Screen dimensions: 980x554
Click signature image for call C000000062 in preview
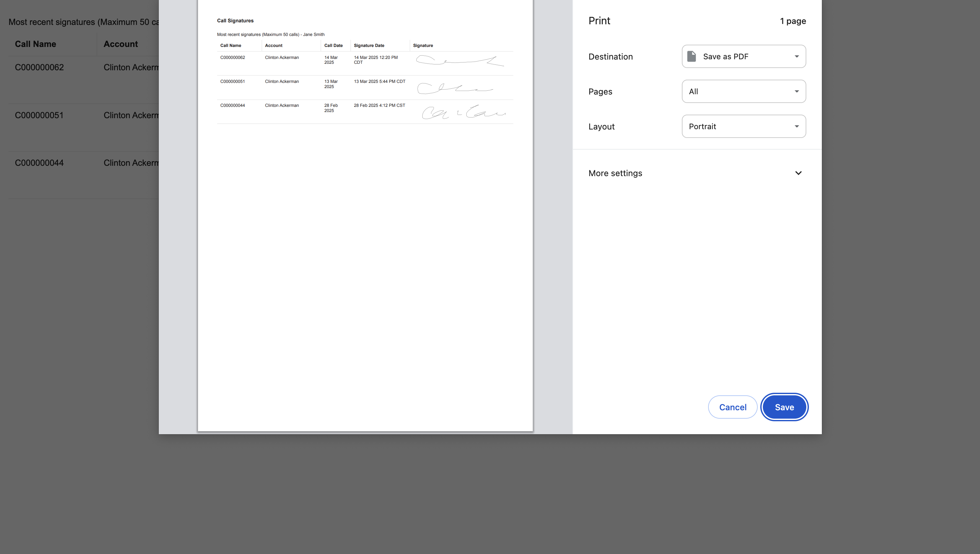tap(460, 61)
